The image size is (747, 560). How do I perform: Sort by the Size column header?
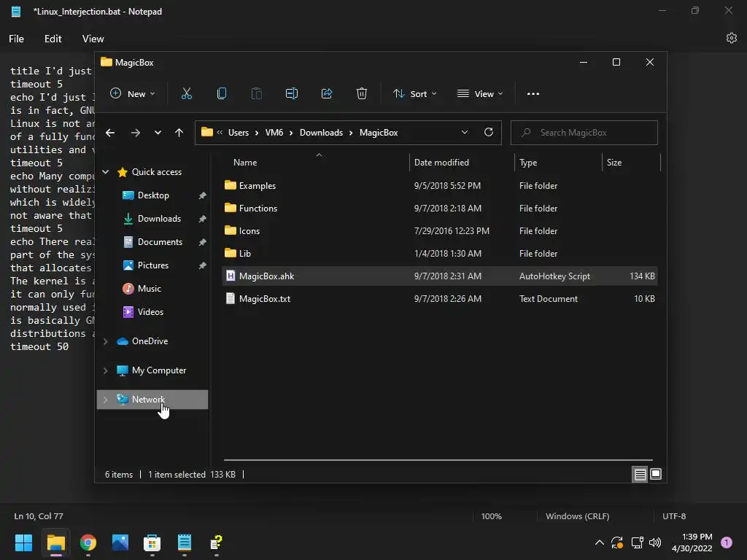point(631,163)
